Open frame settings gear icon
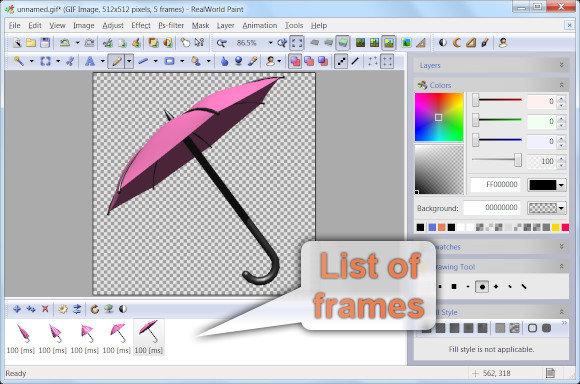This screenshot has width=580, height=384. tap(63, 309)
